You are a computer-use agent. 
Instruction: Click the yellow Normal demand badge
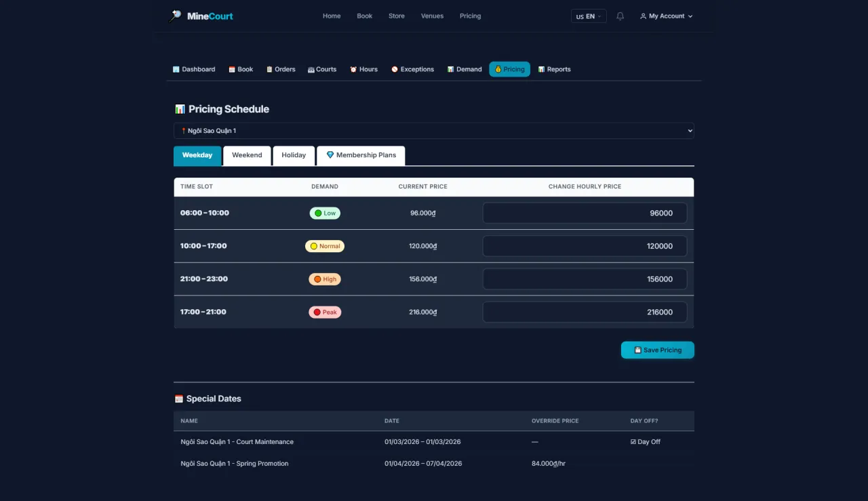(325, 246)
